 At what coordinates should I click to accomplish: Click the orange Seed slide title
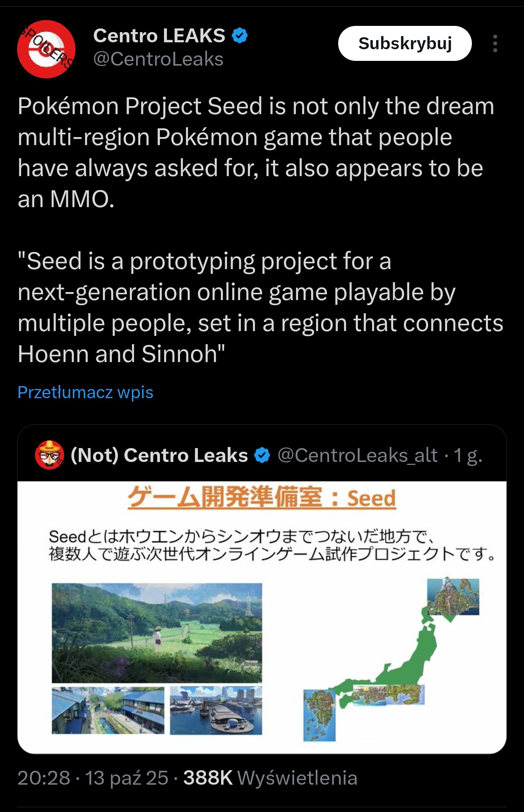[262, 498]
